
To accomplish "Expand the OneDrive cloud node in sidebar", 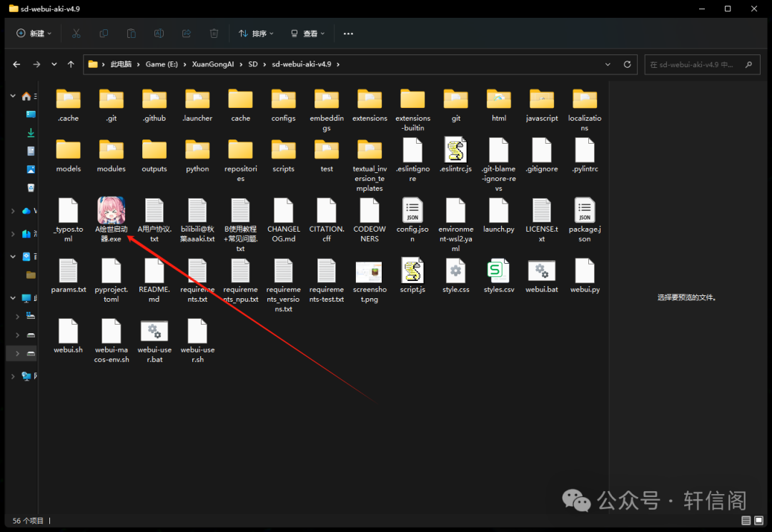I will (x=13, y=211).
